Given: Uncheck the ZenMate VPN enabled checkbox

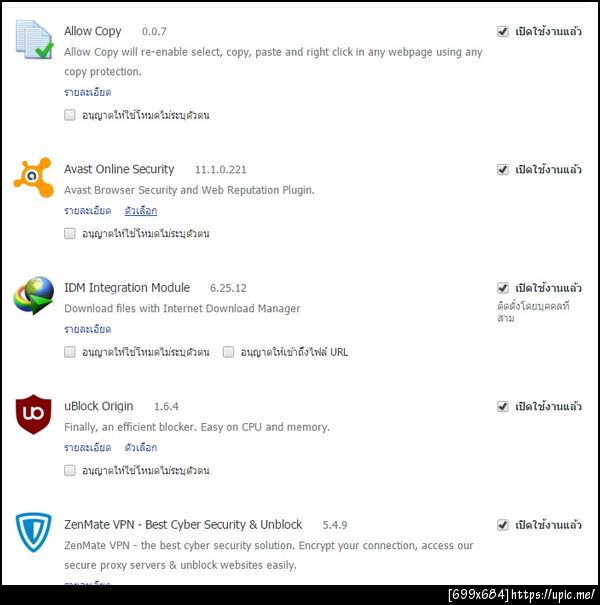Looking at the screenshot, I should [502, 525].
